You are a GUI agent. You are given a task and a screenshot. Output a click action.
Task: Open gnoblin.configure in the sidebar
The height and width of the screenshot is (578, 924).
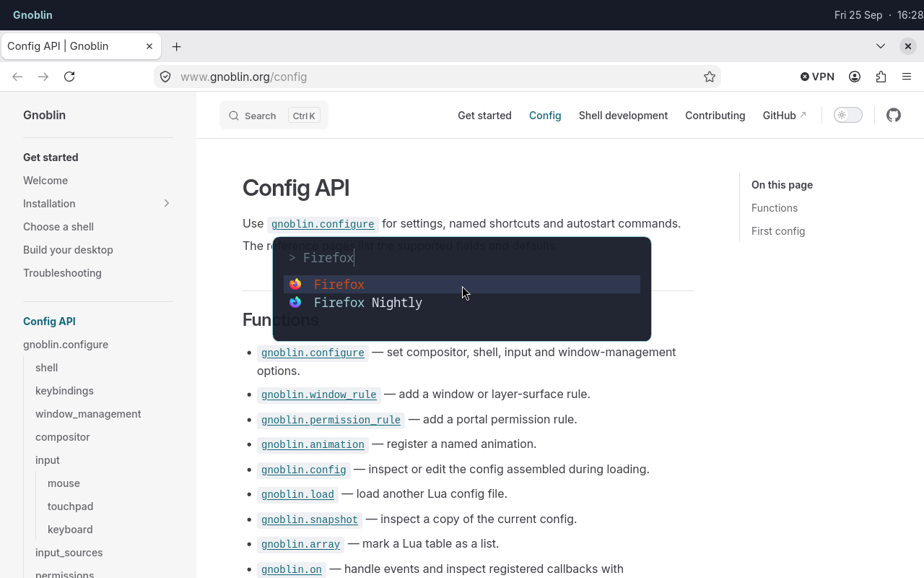point(66,345)
